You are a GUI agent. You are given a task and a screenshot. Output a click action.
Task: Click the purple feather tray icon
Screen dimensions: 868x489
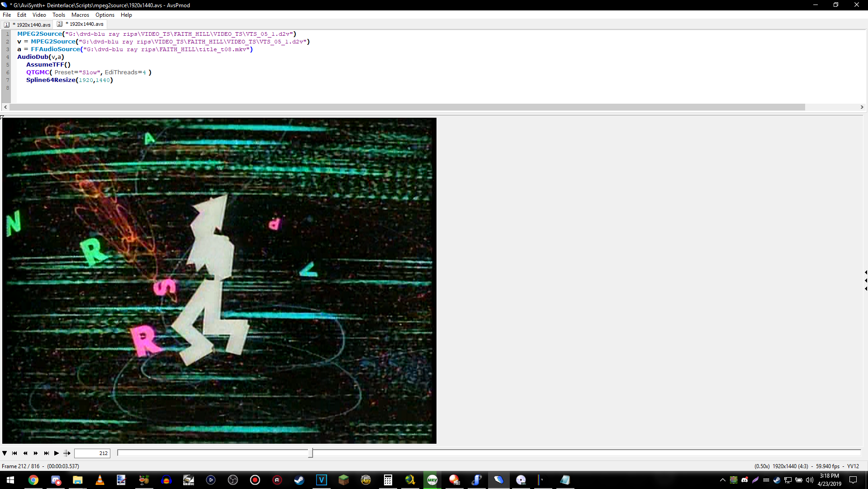pos(755,480)
